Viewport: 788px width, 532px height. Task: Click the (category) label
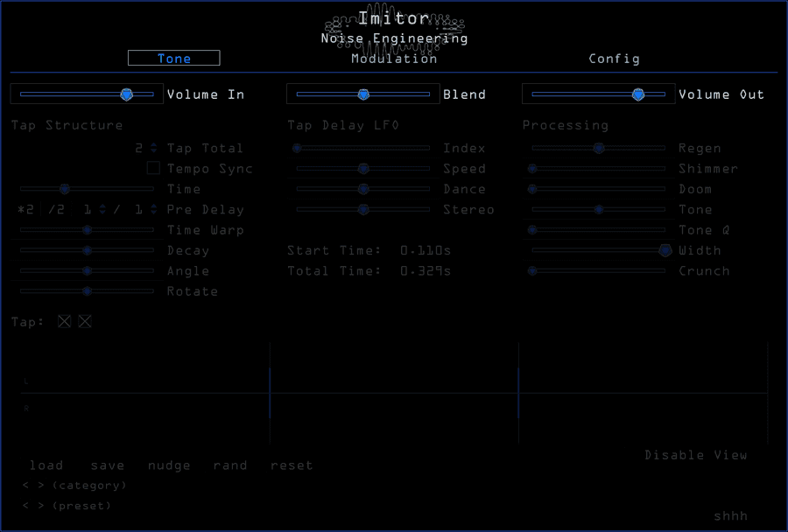tap(89, 486)
